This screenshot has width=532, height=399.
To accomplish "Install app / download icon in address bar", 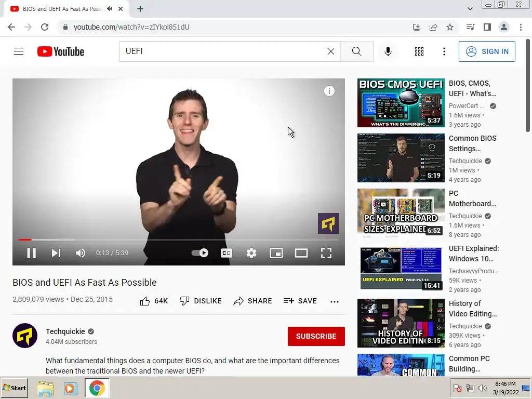I will point(416,27).
